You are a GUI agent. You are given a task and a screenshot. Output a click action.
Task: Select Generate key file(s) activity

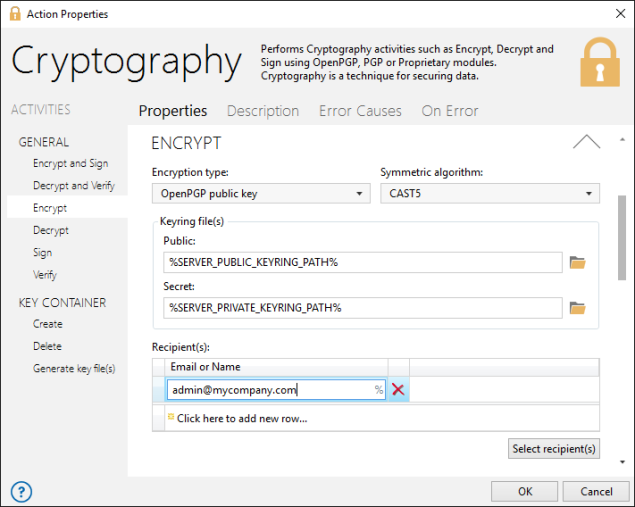click(74, 368)
